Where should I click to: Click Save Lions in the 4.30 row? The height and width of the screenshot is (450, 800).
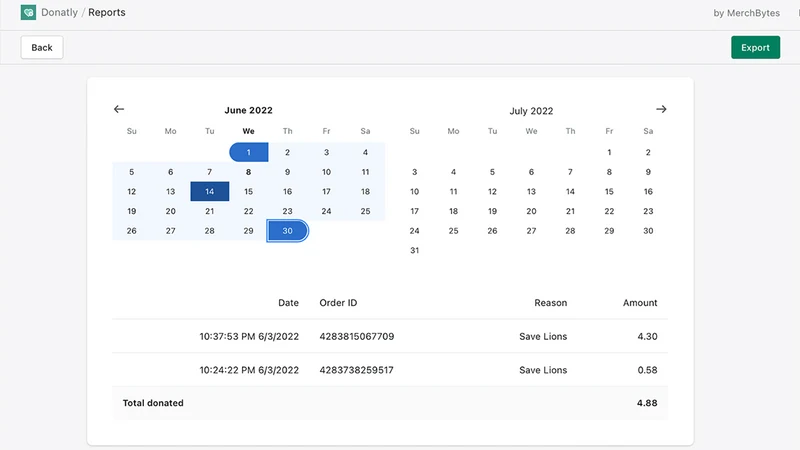point(543,336)
